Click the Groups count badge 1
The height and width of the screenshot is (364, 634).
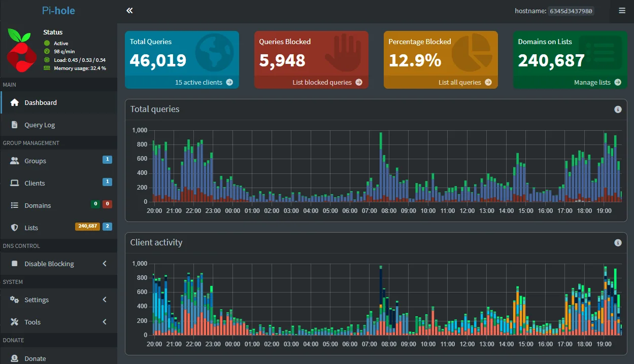point(107,160)
